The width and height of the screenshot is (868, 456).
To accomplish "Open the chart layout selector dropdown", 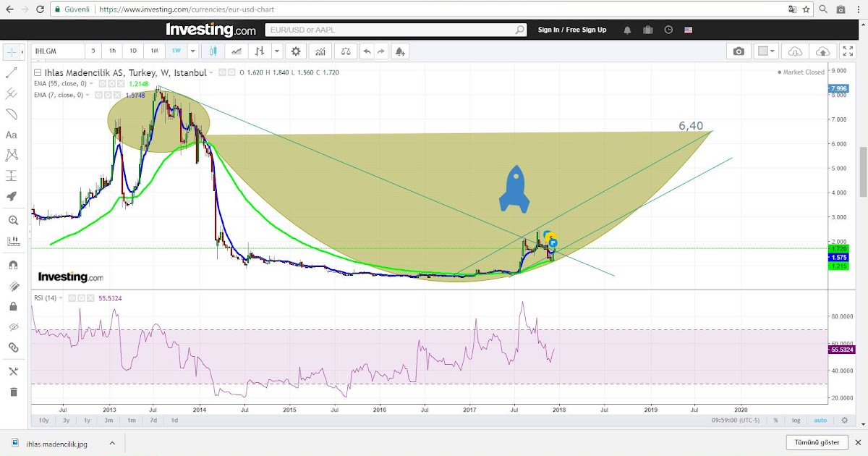I will click(766, 51).
